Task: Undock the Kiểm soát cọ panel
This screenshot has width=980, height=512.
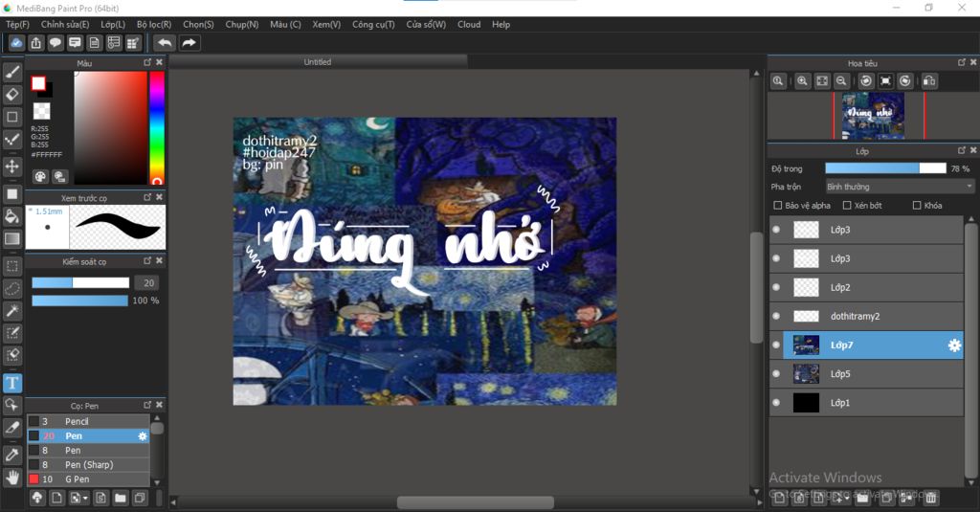Action: [147, 260]
